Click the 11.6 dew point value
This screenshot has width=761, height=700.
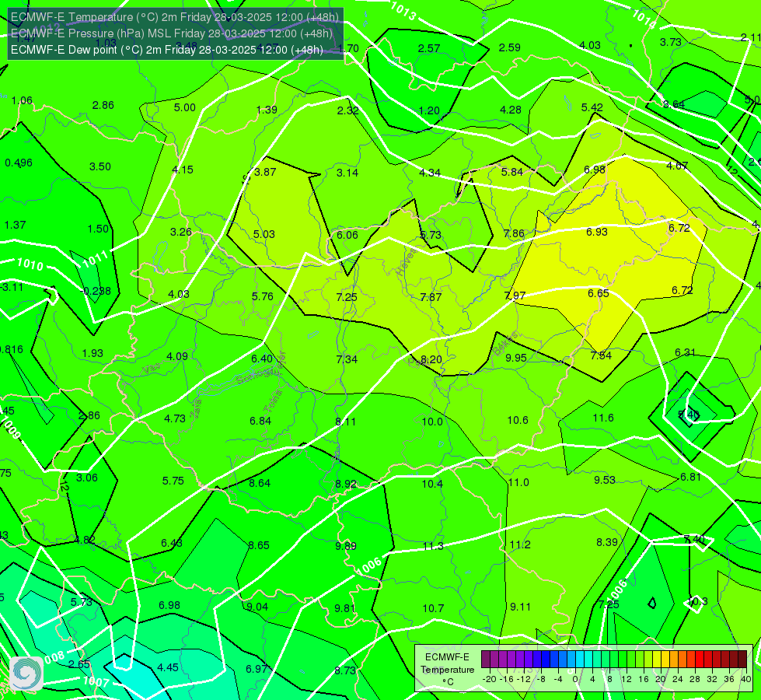point(603,418)
